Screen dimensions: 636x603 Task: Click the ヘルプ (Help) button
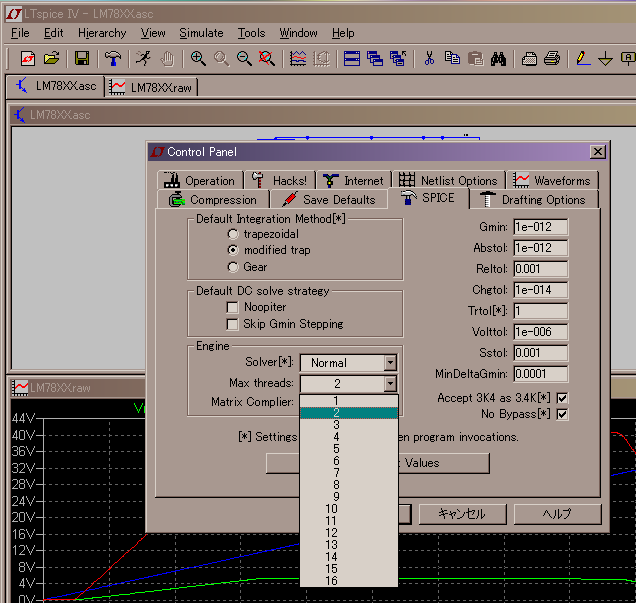click(x=557, y=514)
